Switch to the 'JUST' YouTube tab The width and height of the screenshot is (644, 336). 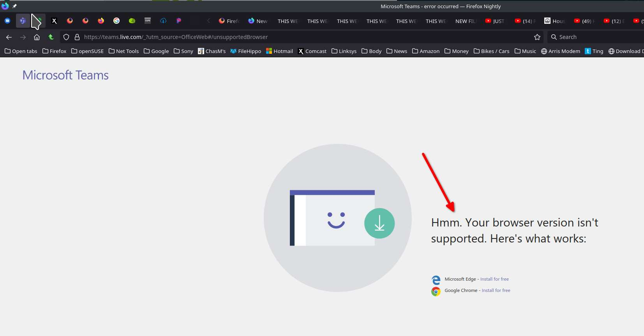(495, 21)
